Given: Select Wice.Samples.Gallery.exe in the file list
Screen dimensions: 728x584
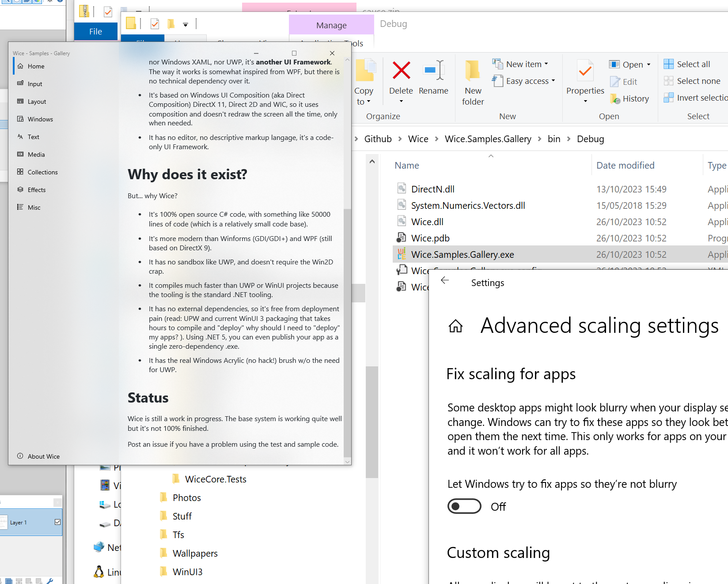Looking at the screenshot, I should coord(462,254).
